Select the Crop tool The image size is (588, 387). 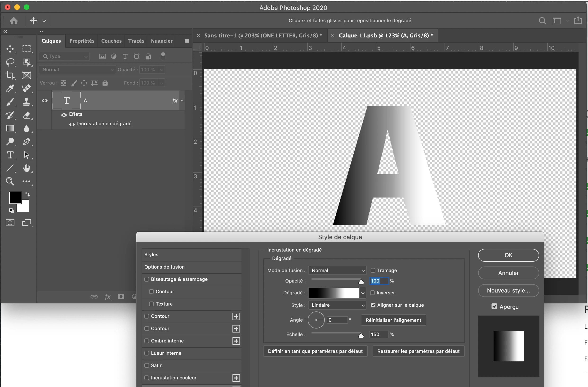[10, 75]
